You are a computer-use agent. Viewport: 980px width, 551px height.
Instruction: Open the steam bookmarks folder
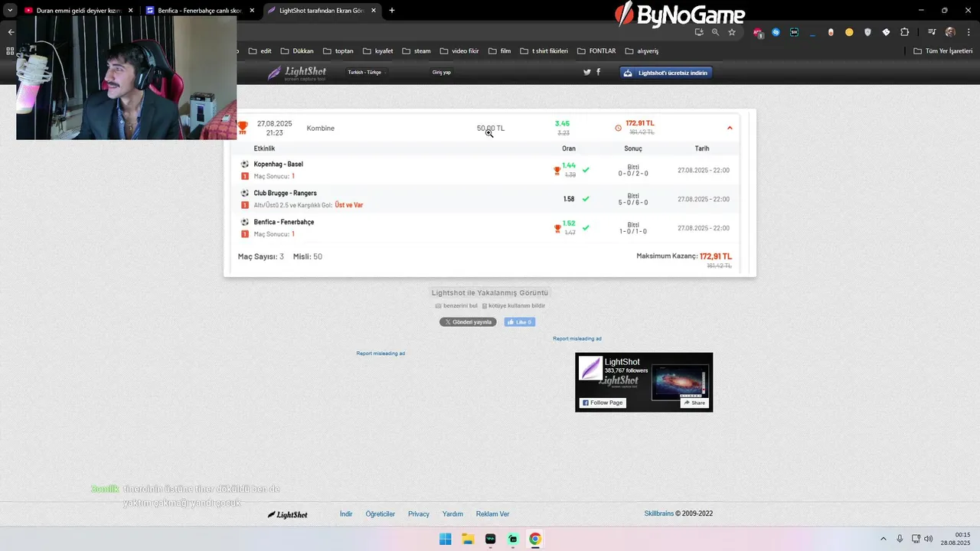tap(416, 51)
